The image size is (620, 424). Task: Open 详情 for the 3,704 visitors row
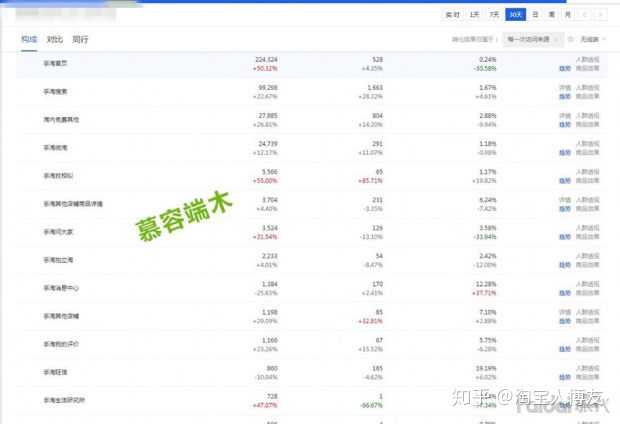(565, 200)
